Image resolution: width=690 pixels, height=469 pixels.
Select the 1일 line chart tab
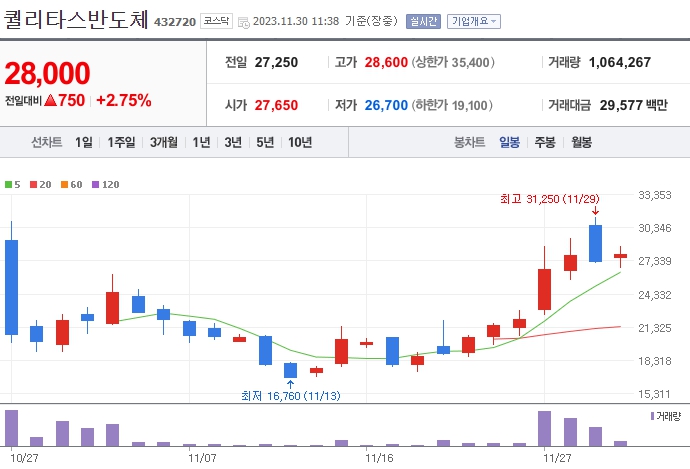coord(84,142)
